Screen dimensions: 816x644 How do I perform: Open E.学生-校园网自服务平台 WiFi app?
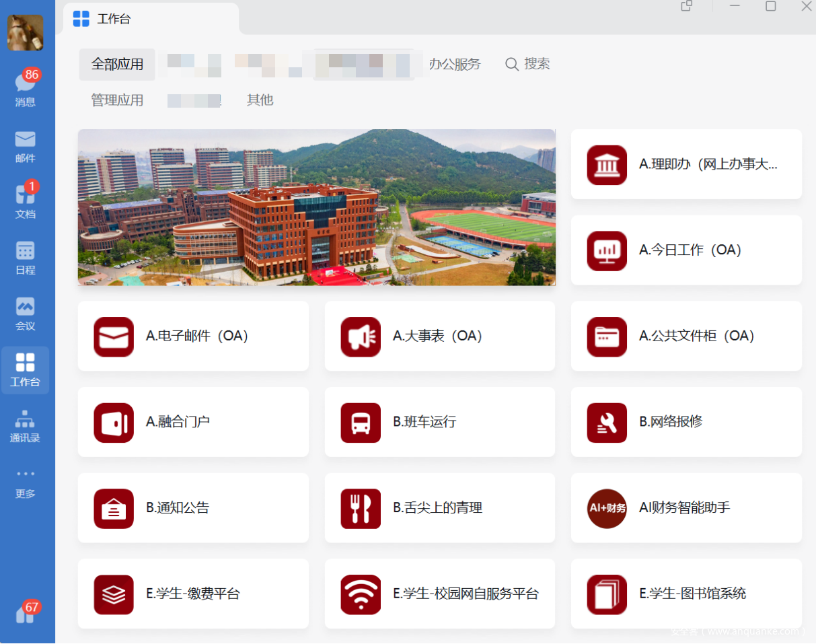pyautogui.click(x=439, y=594)
